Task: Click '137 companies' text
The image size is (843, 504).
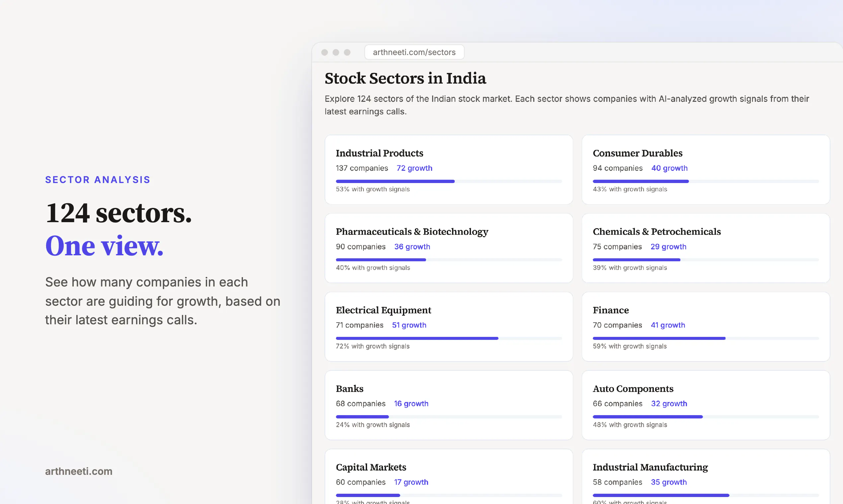Action: point(362,168)
